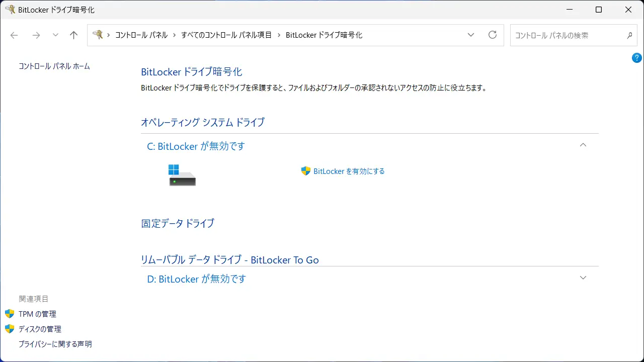Viewport: 644px width, 362px height.
Task: Open the address bar history dropdown
Action: 471,35
